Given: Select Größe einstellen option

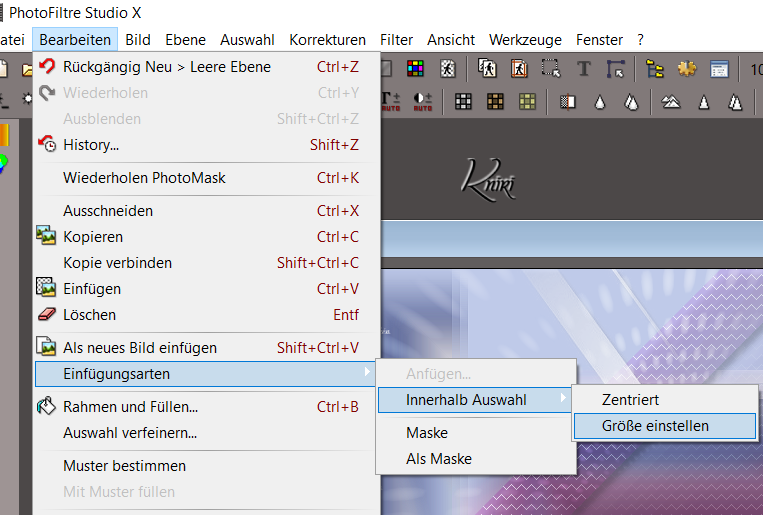Looking at the screenshot, I should tap(665, 426).
